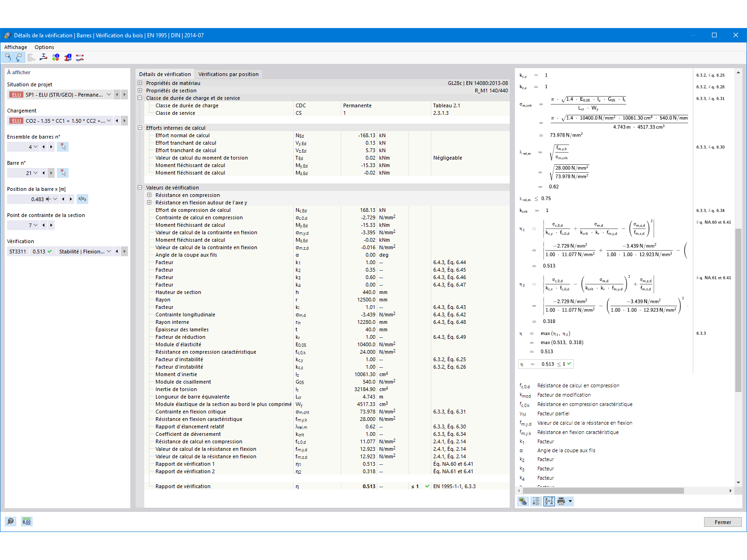Maximize the Détails de la vérification window

click(714, 35)
